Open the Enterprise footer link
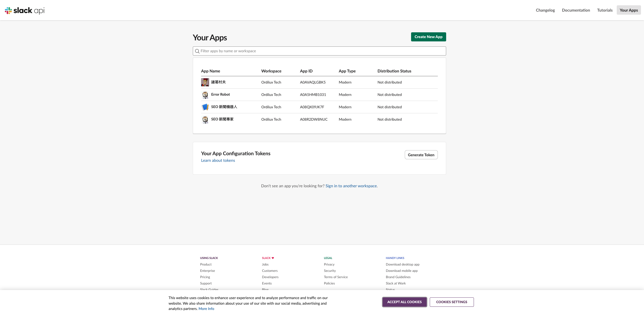This screenshot has width=644, height=314. click(x=207, y=271)
